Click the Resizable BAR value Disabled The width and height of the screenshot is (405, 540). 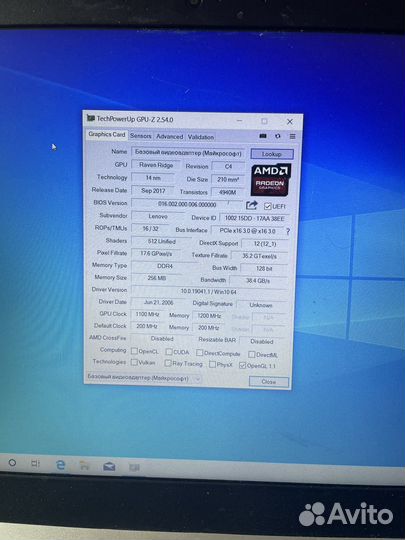point(262,342)
